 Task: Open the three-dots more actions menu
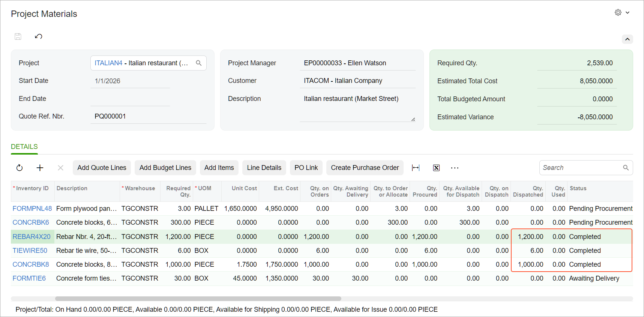pyautogui.click(x=455, y=168)
